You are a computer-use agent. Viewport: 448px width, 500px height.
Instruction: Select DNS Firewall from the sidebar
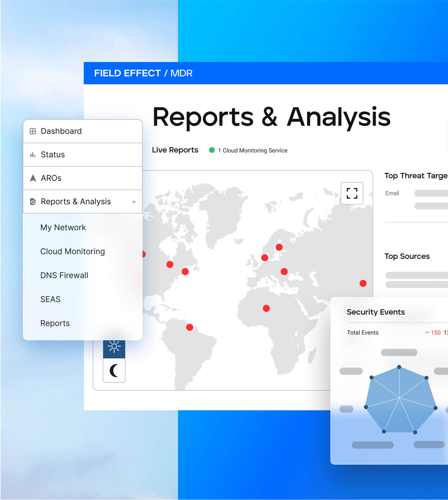tap(64, 275)
